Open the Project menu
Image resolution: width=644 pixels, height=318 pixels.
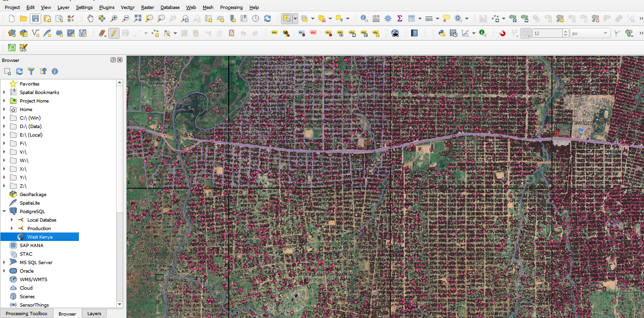pyautogui.click(x=12, y=8)
